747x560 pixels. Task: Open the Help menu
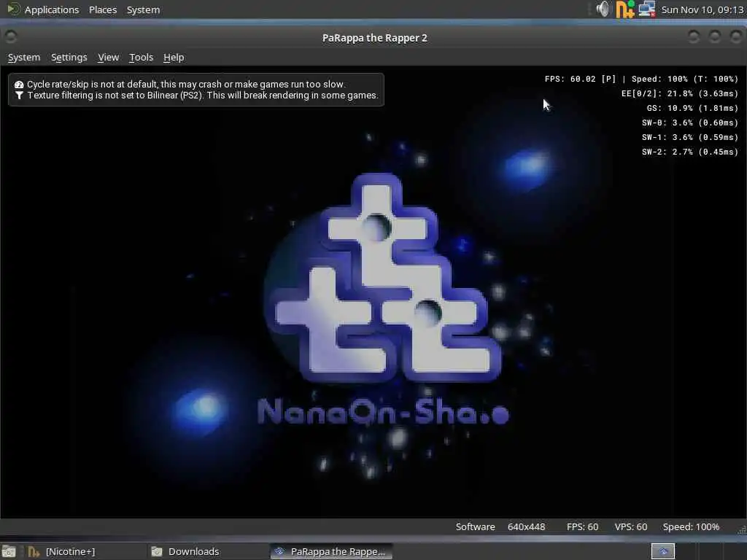tap(174, 58)
